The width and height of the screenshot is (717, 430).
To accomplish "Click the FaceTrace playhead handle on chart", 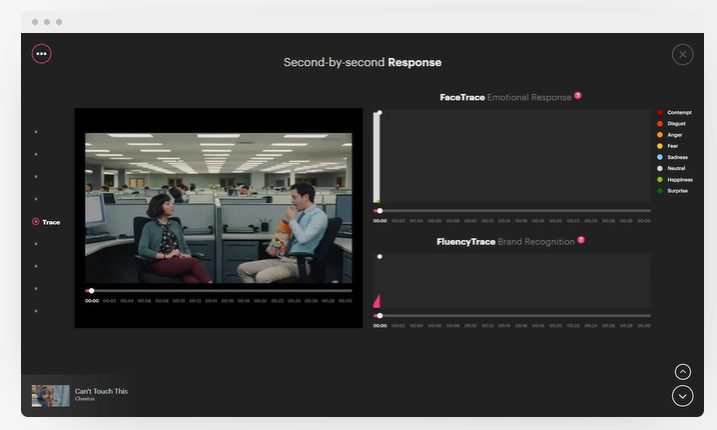I will 380,113.
